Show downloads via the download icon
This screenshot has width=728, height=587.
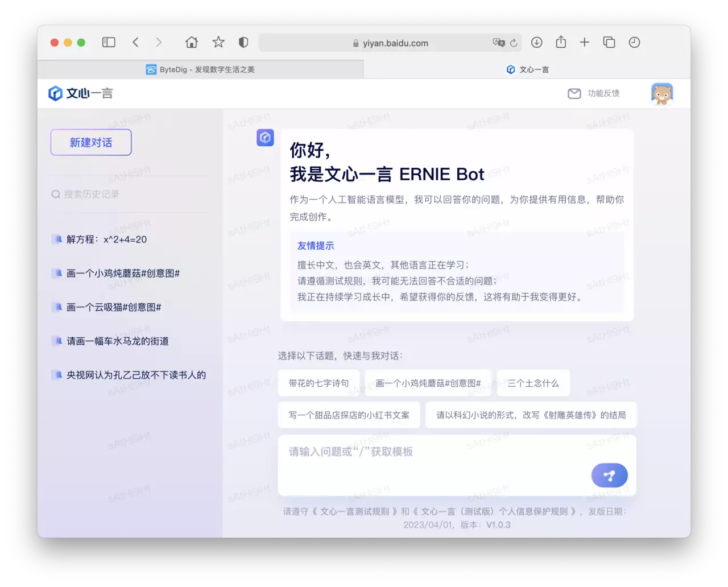point(536,43)
